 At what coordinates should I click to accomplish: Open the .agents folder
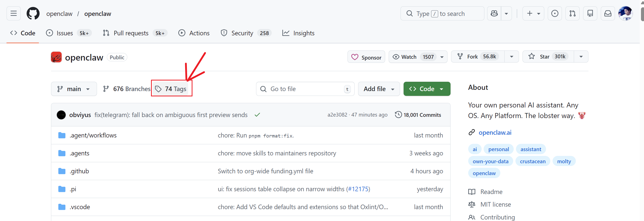[79, 153]
